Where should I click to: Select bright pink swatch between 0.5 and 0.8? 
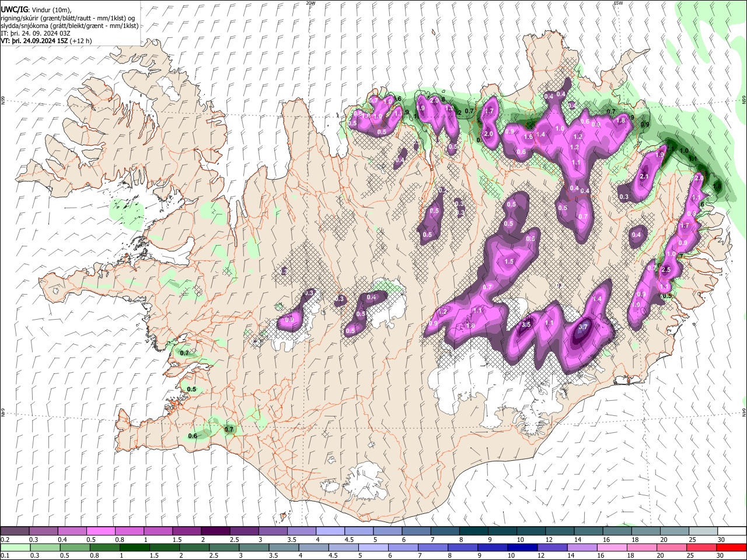[100, 531]
